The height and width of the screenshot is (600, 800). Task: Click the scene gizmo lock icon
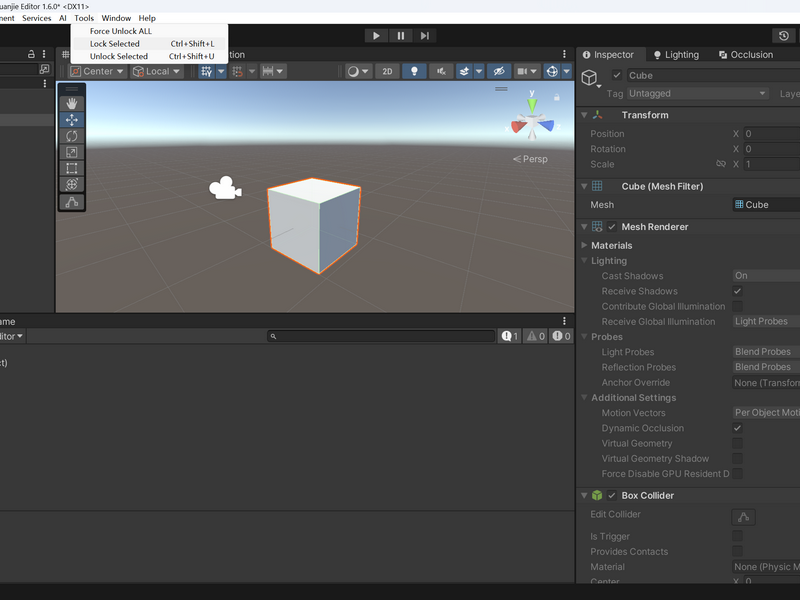point(557,97)
